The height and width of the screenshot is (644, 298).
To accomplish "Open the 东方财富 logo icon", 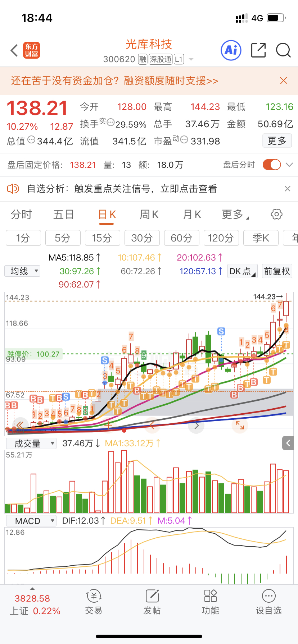I will pyautogui.click(x=32, y=50).
